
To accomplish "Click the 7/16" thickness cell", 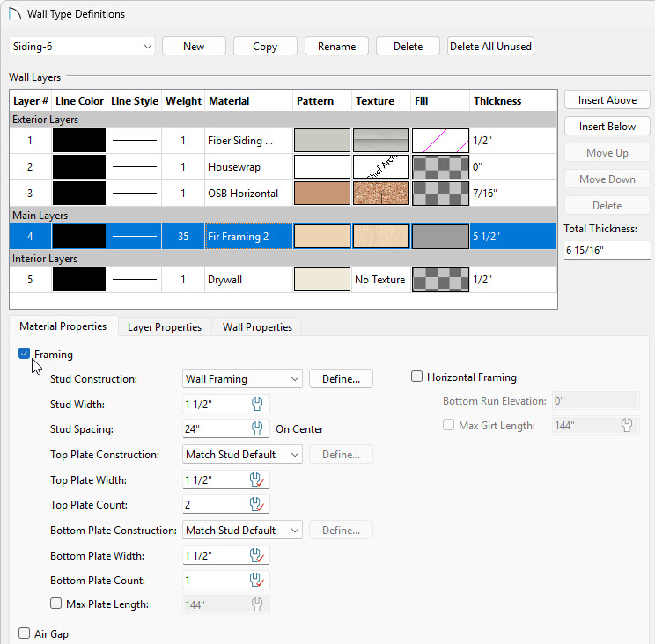I will tap(513, 194).
